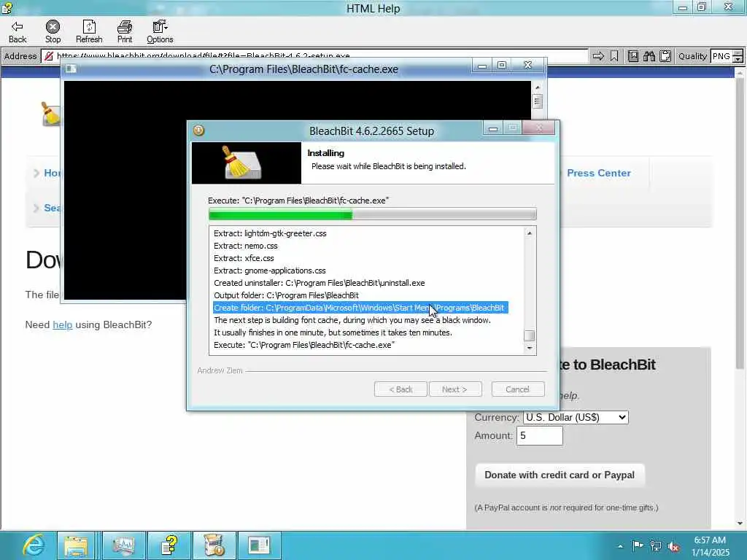The image size is (747, 560).
Task: Minimize the fc-cache.exe console window
Action: [482, 66]
